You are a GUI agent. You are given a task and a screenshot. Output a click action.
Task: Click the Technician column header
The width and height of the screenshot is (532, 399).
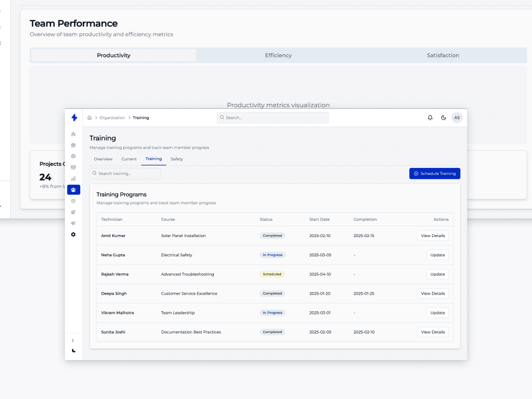(112, 220)
